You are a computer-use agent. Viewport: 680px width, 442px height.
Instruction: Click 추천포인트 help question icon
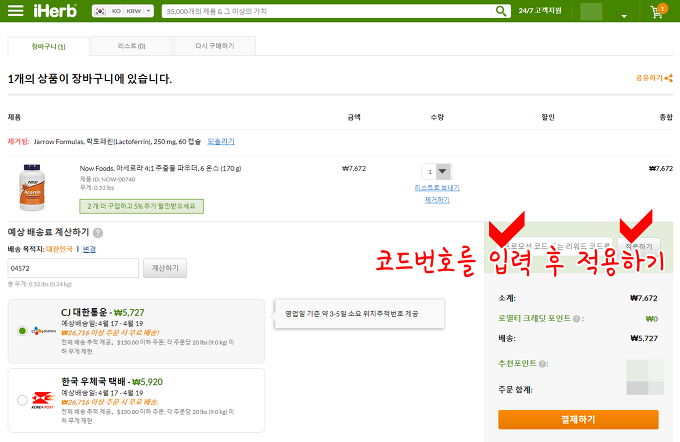[542, 364]
